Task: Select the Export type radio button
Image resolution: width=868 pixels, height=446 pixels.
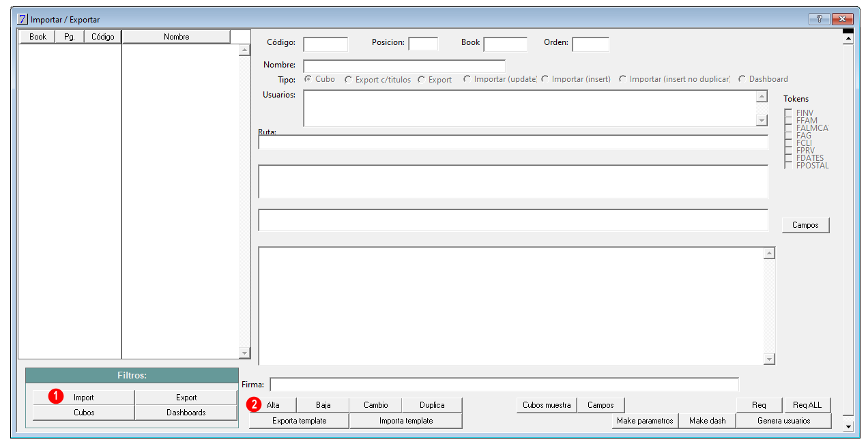Action: coord(421,80)
